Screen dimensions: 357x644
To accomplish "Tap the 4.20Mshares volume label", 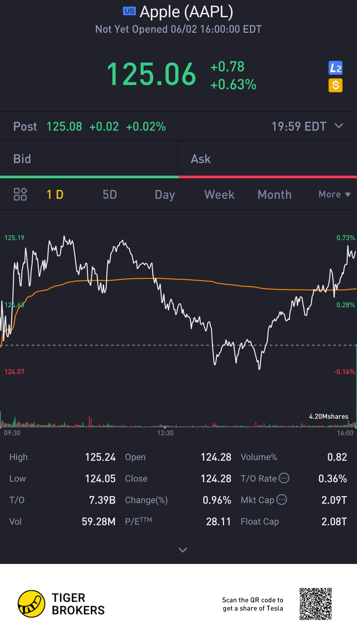I will click(x=329, y=416).
